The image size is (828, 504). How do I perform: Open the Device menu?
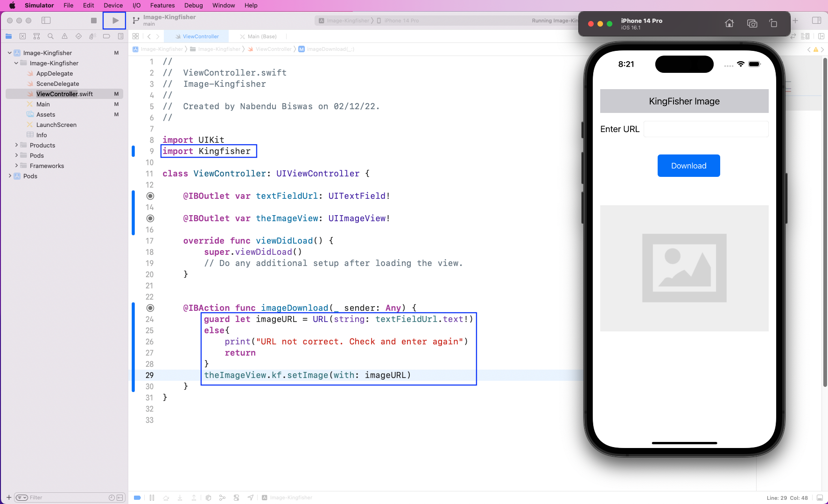113,6
